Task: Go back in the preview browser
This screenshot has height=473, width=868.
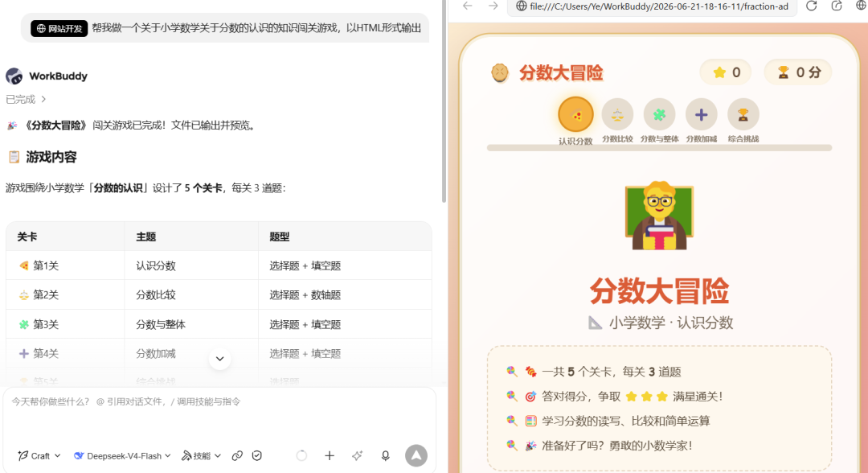Action: [x=468, y=6]
